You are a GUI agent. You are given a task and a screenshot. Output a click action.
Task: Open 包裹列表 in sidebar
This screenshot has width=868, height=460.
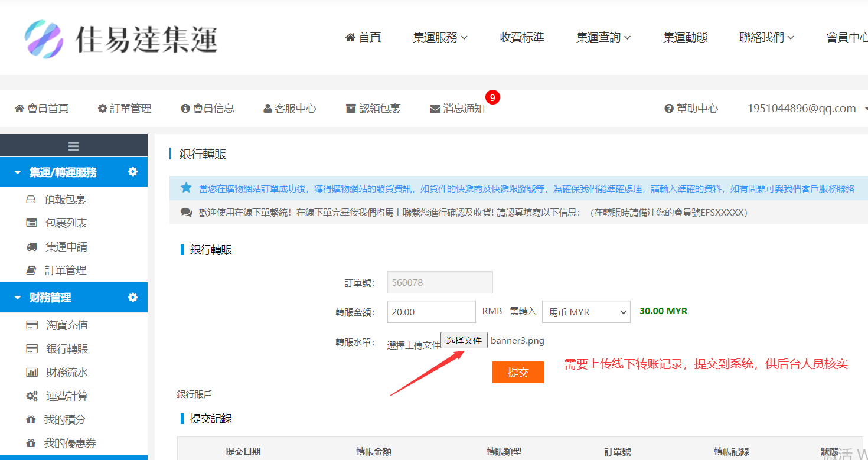(x=66, y=223)
